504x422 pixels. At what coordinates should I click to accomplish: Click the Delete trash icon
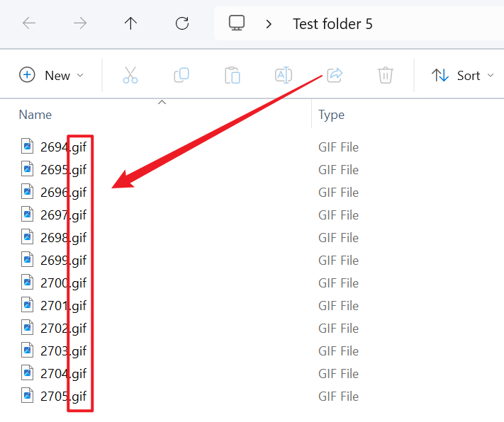pyautogui.click(x=386, y=75)
